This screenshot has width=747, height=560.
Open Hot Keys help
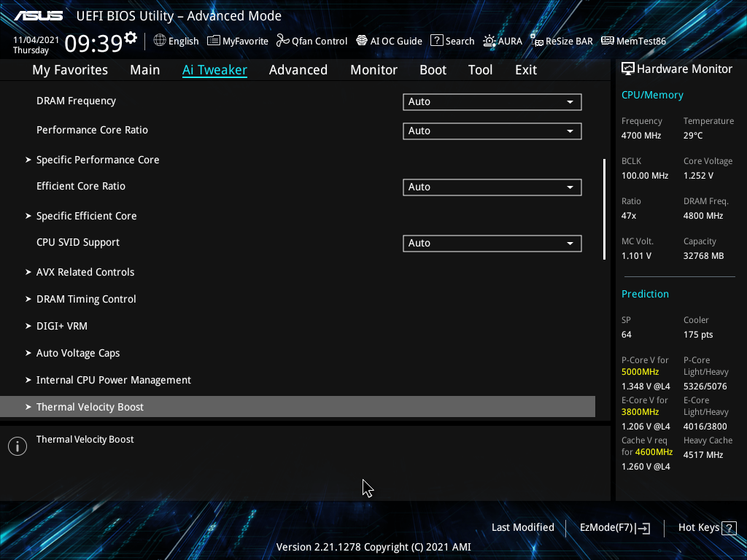(x=707, y=528)
